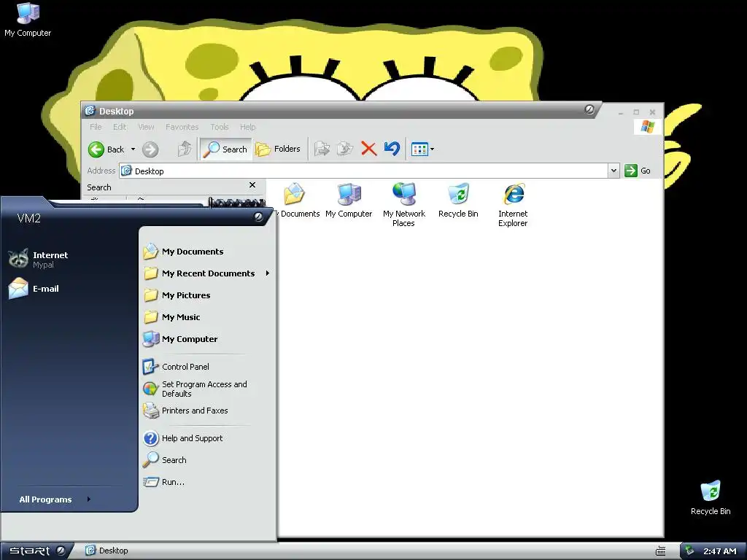The image size is (747, 560).
Task: Select My Computer icon on desktop wallpaper
Action: [28, 20]
